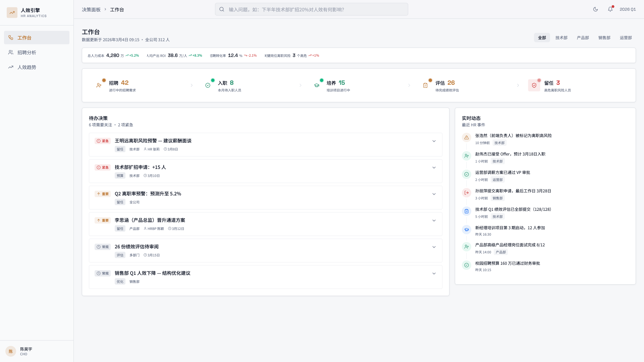Click the 评估 clipboard icon
The image size is (644, 362).
(x=425, y=85)
